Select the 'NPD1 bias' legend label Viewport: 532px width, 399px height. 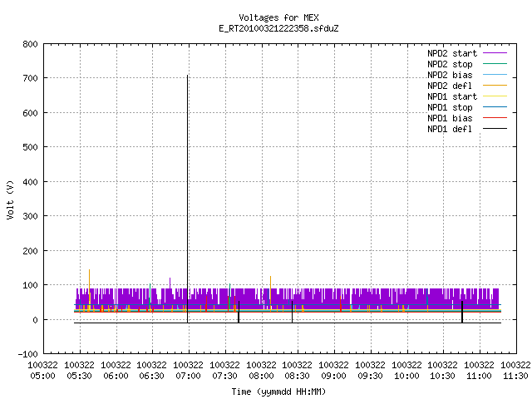coord(450,118)
